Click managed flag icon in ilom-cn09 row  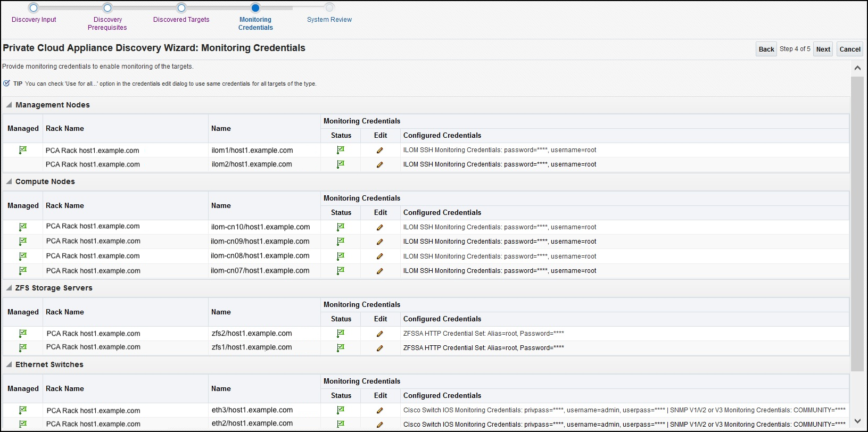[x=23, y=242]
